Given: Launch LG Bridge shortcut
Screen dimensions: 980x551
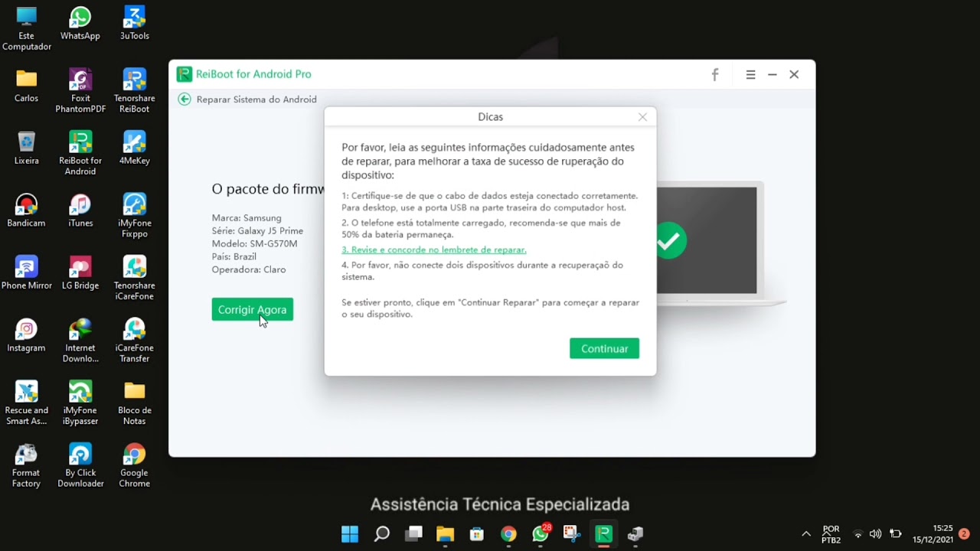Looking at the screenshot, I should [x=80, y=273].
